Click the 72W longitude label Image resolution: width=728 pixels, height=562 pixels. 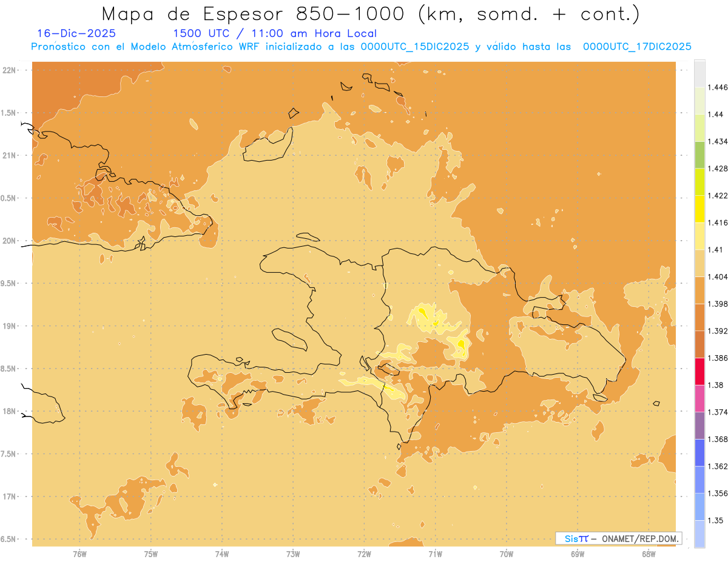click(365, 554)
